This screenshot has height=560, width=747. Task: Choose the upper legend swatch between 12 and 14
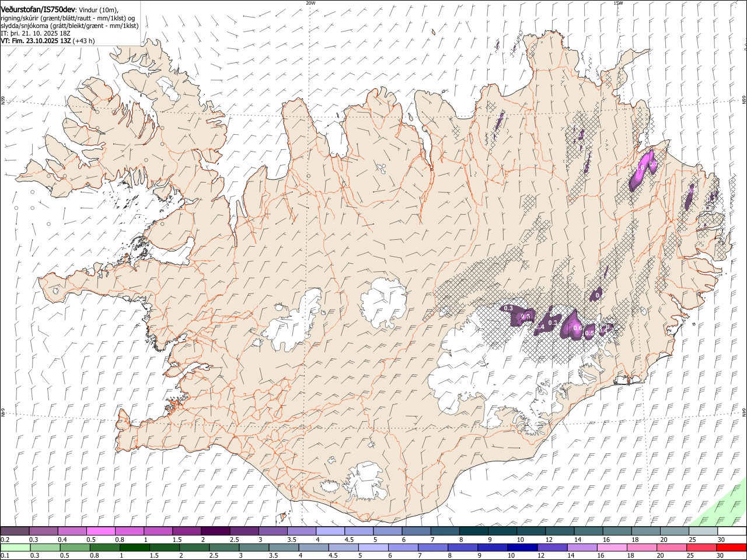pyautogui.click(x=559, y=531)
